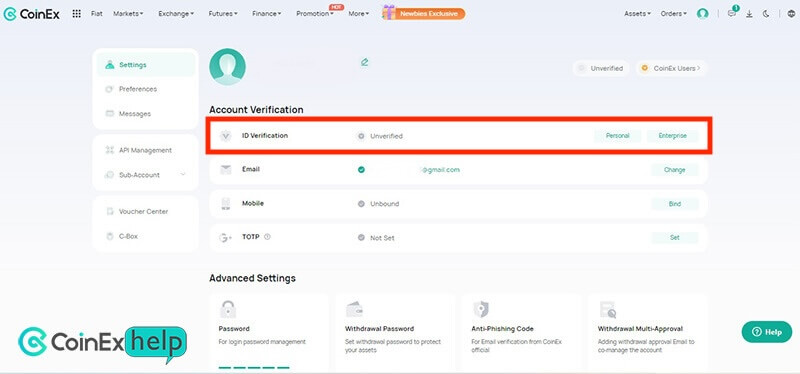Screen dimensions: 800x374
Task: Expand Sub-Account sidebar chevron
Action: pyautogui.click(x=183, y=174)
